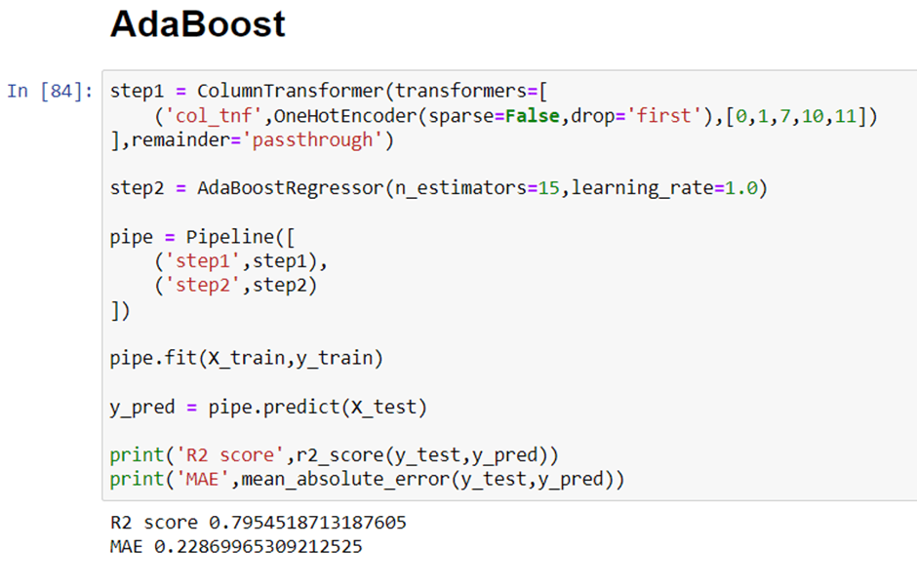Click the AdaBoost heading

click(x=198, y=24)
